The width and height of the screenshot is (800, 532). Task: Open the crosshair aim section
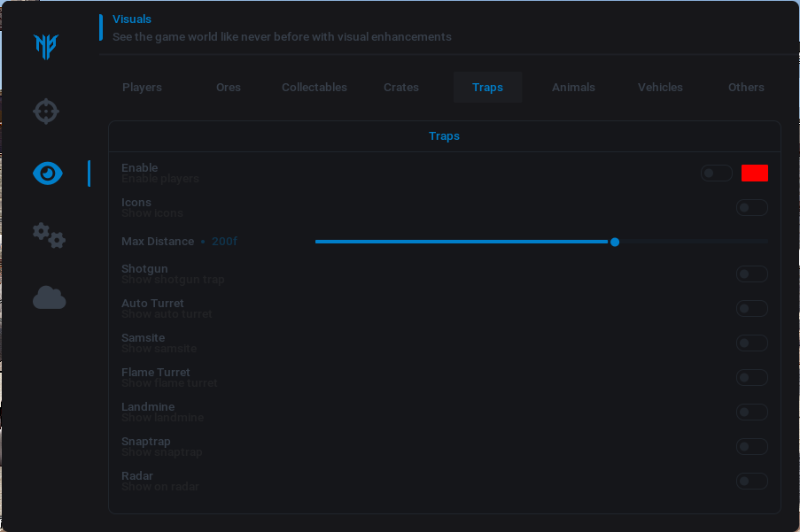[46, 112]
